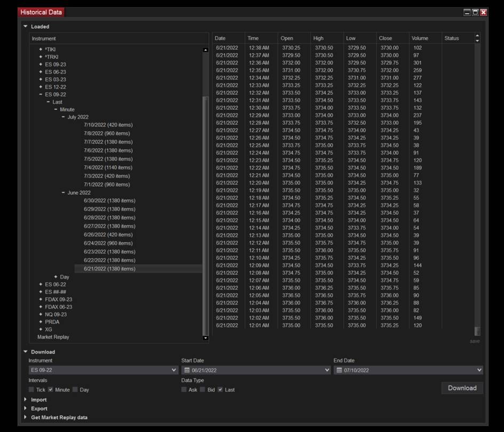Enable the Day interval checkbox
This screenshot has height=432, width=504.
75,389
